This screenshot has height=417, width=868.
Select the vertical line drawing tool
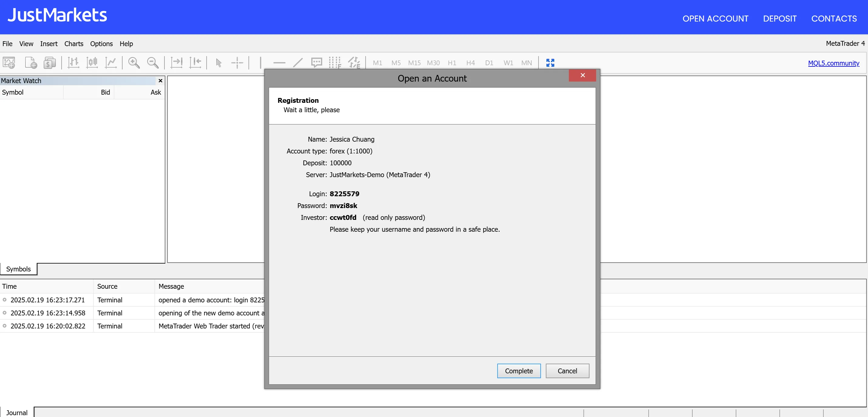click(x=261, y=63)
